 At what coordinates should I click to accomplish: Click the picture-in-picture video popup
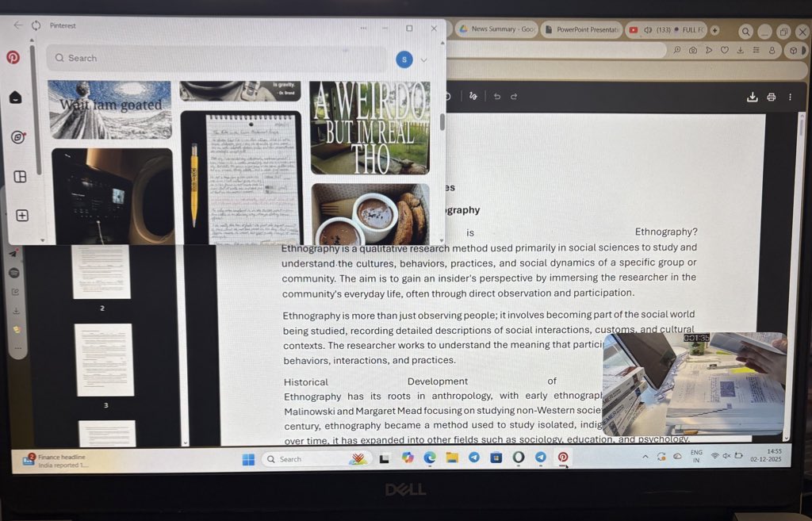pyautogui.click(x=695, y=384)
